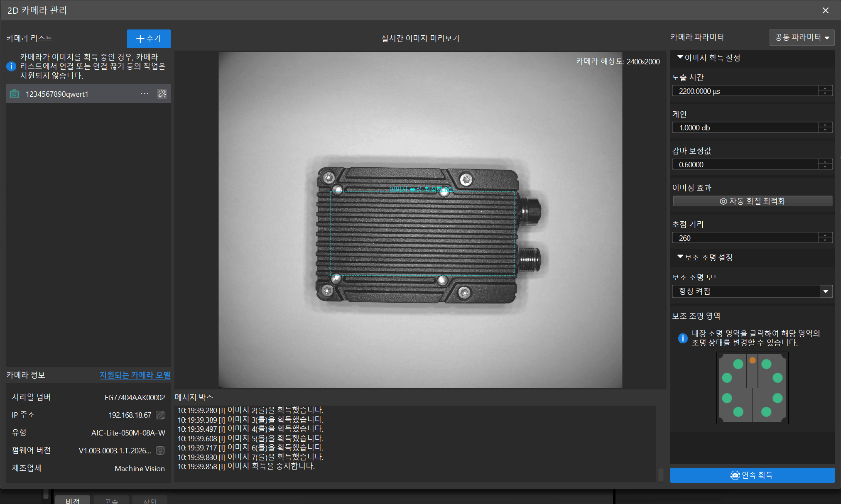
Task: Click the live image preview of device
Action: (420, 220)
